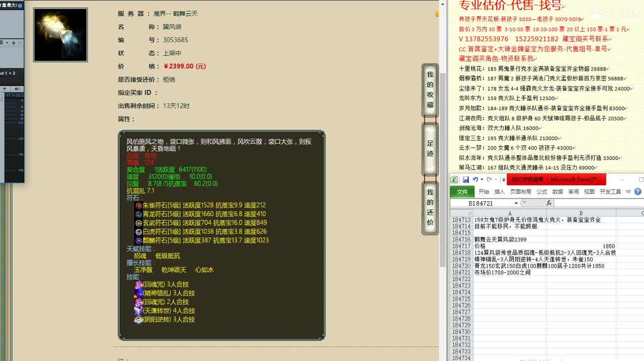Click the 青龙符石 rune icon
The image size is (644, 361).
point(139,214)
